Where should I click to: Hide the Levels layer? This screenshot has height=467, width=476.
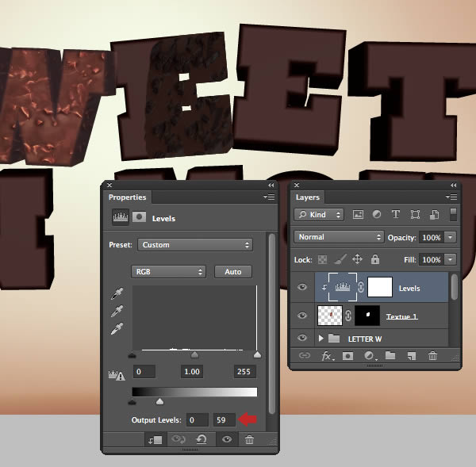(x=302, y=287)
